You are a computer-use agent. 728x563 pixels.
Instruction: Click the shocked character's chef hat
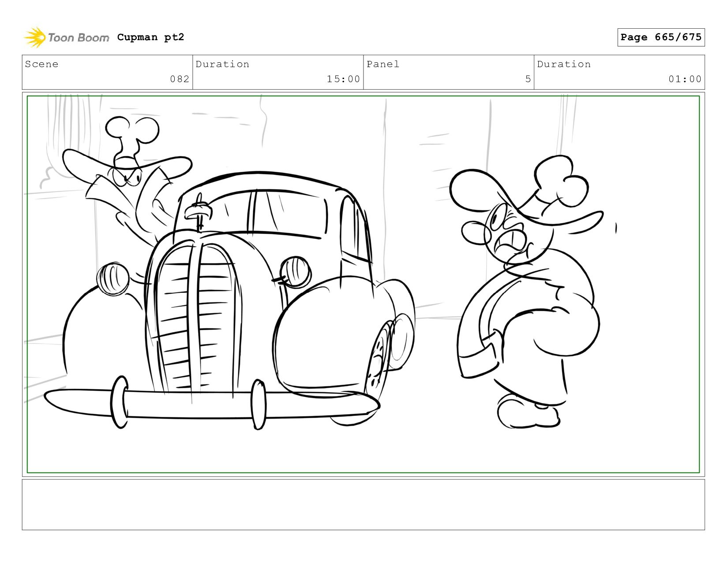coord(560,181)
